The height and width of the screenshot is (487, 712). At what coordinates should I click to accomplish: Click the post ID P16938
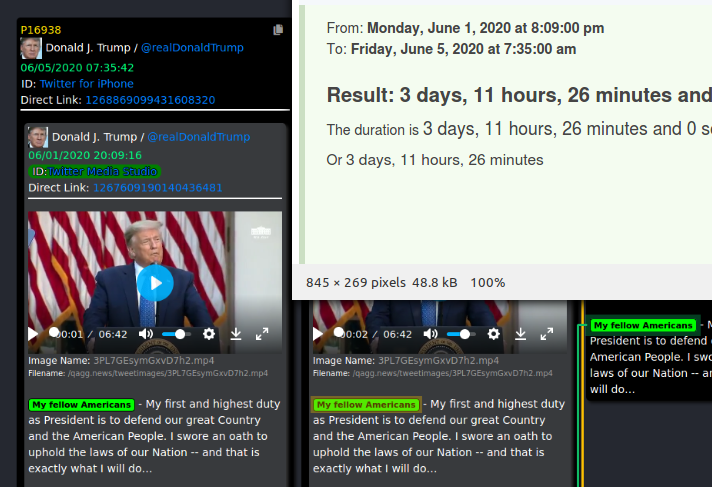pyautogui.click(x=40, y=31)
